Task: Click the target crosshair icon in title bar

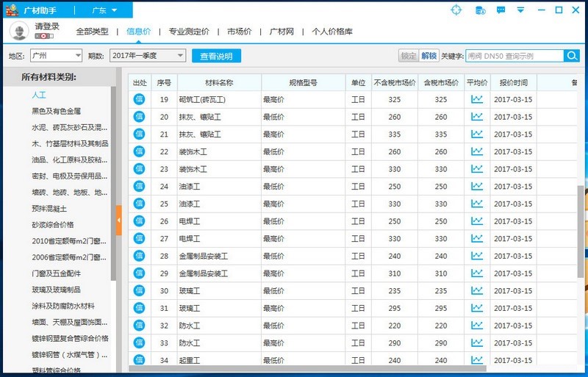Action: (x=456, y=10)
